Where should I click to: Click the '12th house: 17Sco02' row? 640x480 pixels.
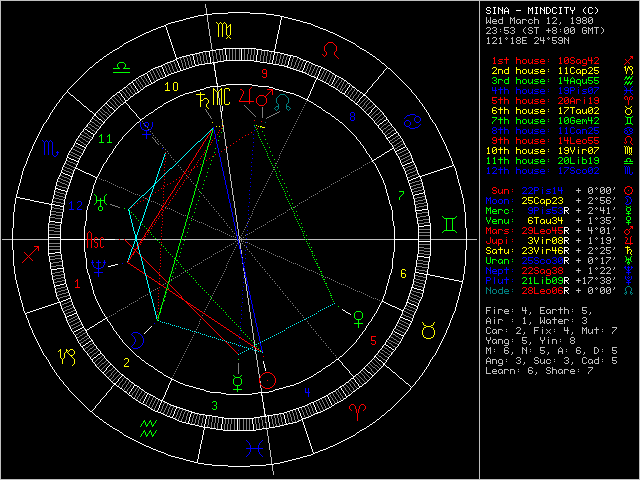click(x=559, y=171)
